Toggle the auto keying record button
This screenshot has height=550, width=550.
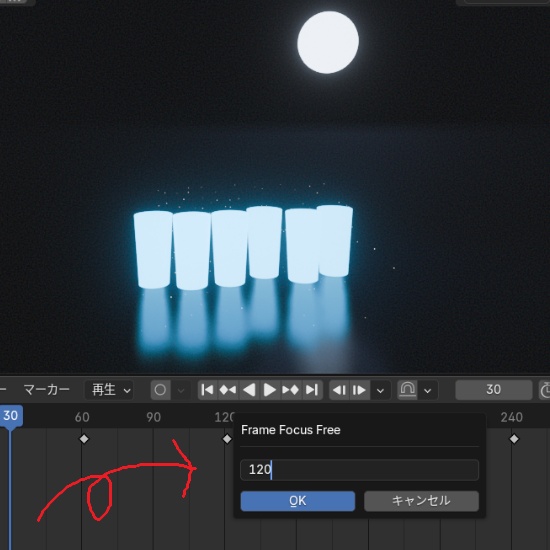(x=160, y=390)
